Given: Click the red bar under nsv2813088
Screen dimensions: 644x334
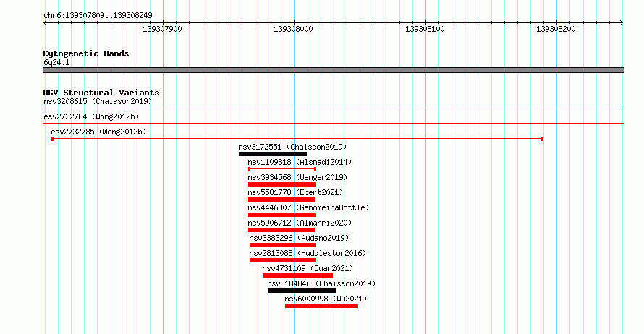Looking at the screenshot, I should (x=283, y=260).
